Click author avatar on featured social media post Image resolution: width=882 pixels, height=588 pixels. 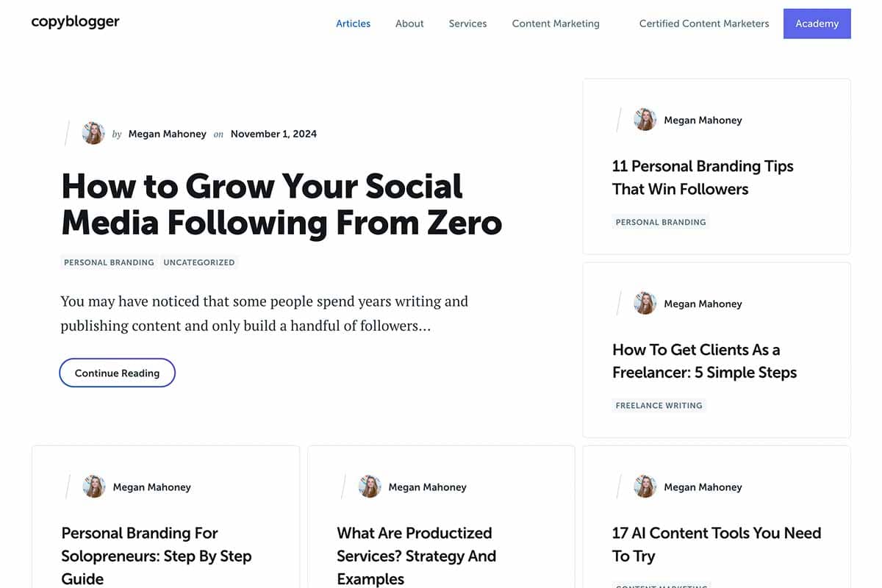tap(93, 133)
